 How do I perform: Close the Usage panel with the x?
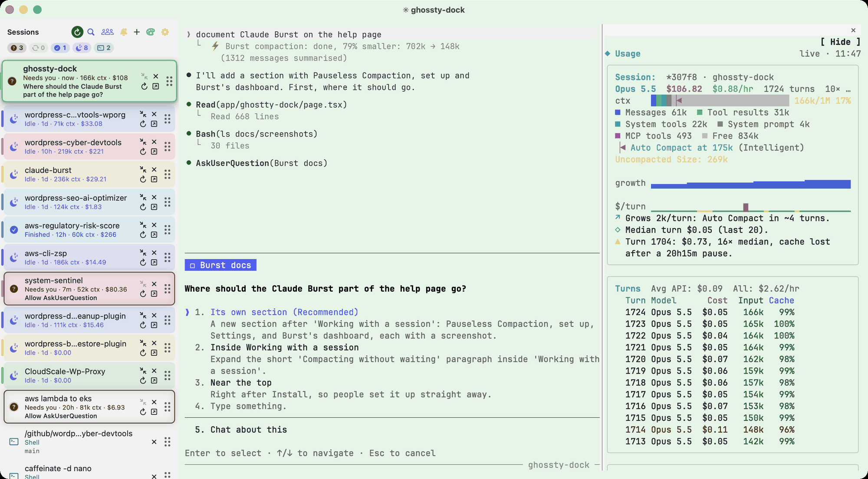[x=853, y=30]
